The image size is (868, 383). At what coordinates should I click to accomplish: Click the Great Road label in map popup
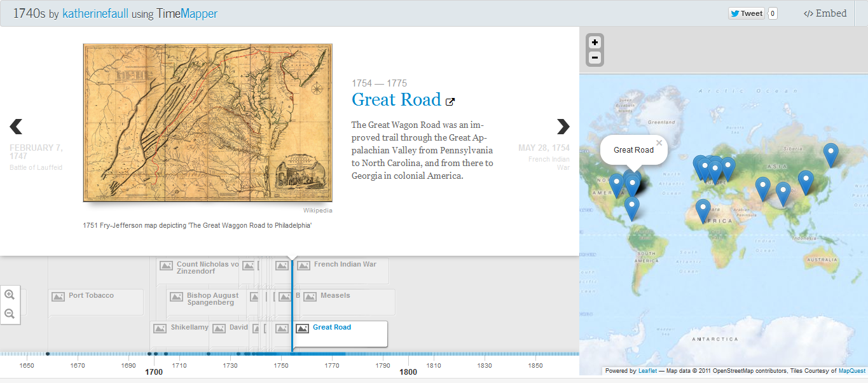[x=633, y=150]
